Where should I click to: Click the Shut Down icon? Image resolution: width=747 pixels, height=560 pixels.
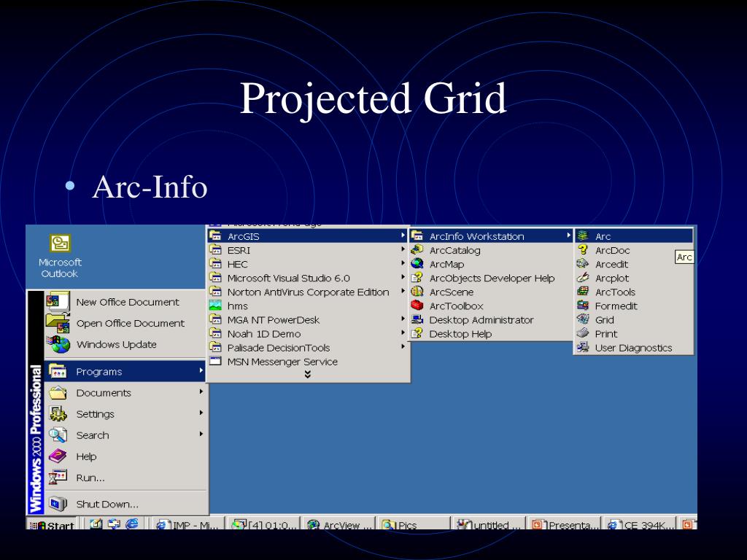click(x=58, y=503)
